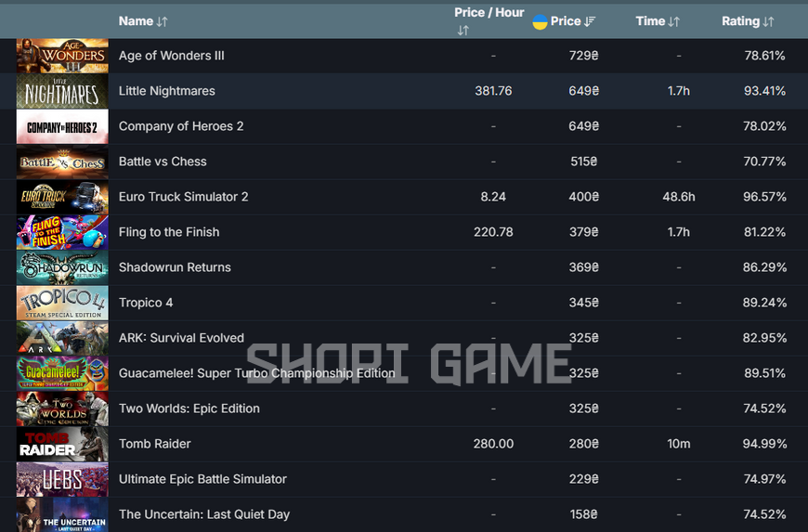Sort by Price / Hour arrows
Screen dimensions: 808x532
pos(463,31)
